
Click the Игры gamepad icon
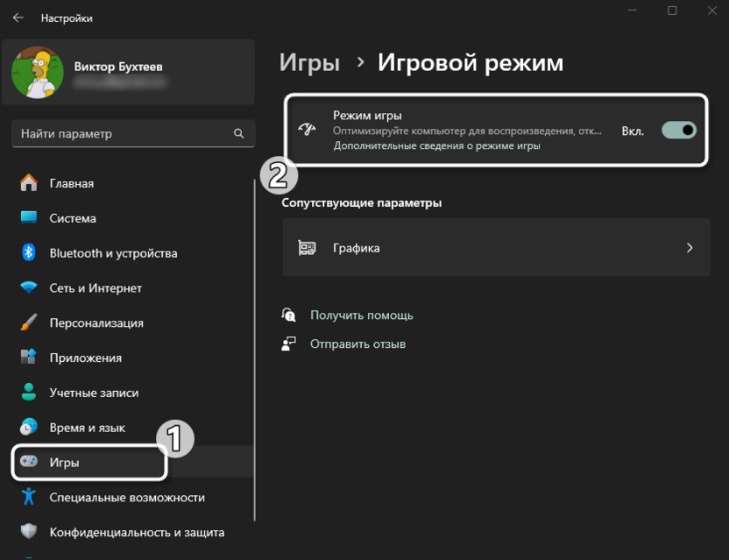click(29, 462)
